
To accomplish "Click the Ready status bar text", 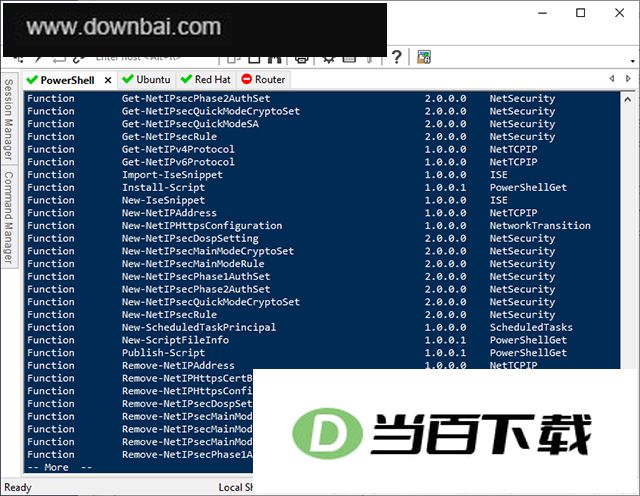I will [x=18, y=487].
